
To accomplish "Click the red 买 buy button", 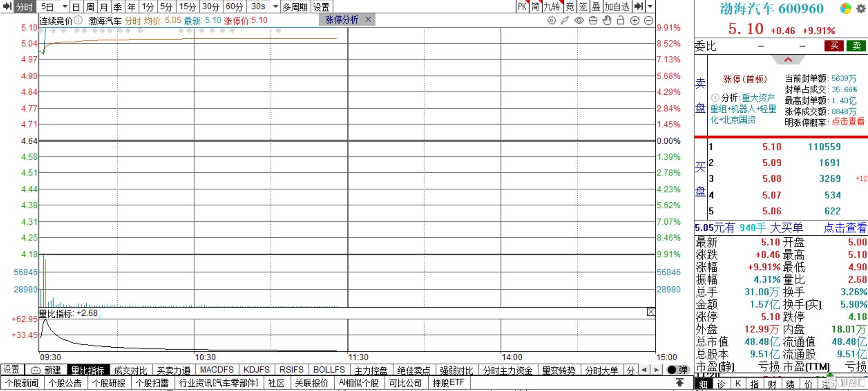I will (x=834, y=46).
